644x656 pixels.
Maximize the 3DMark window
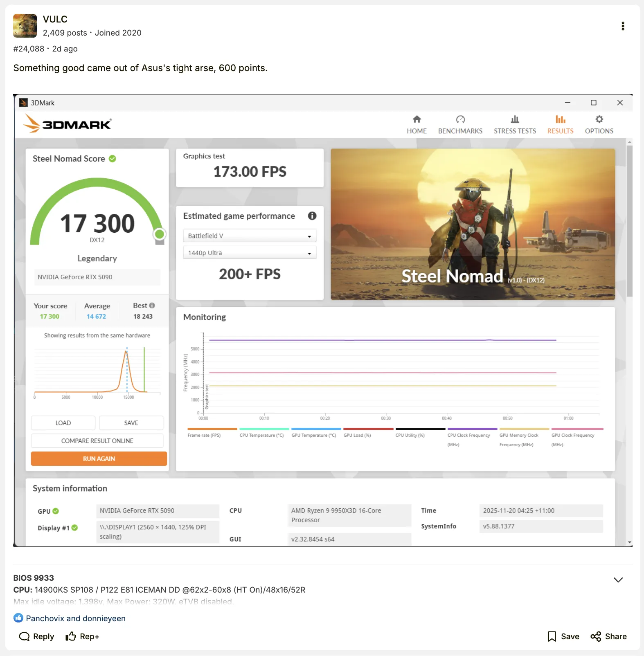[593, 103]
